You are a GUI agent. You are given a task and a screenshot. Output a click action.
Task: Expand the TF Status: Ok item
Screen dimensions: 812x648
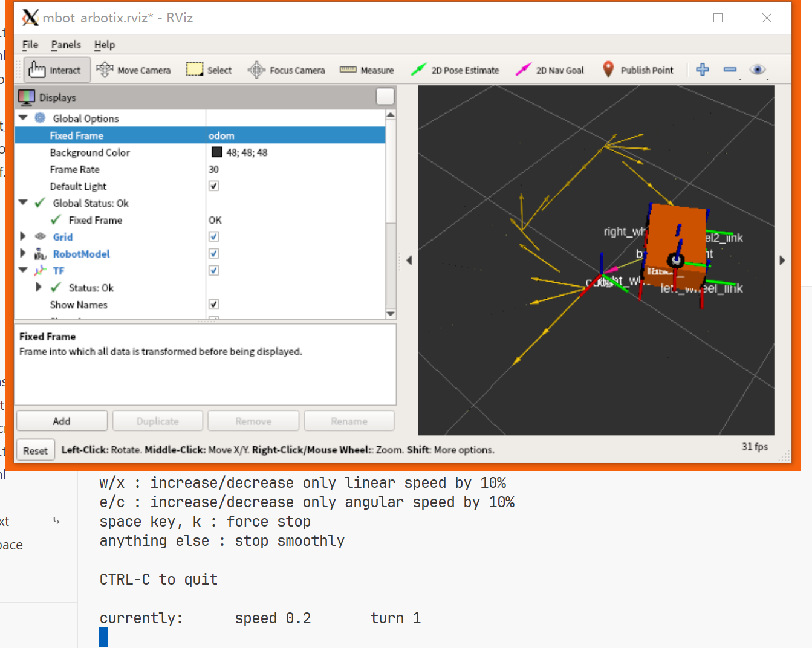tap(39, 287)
